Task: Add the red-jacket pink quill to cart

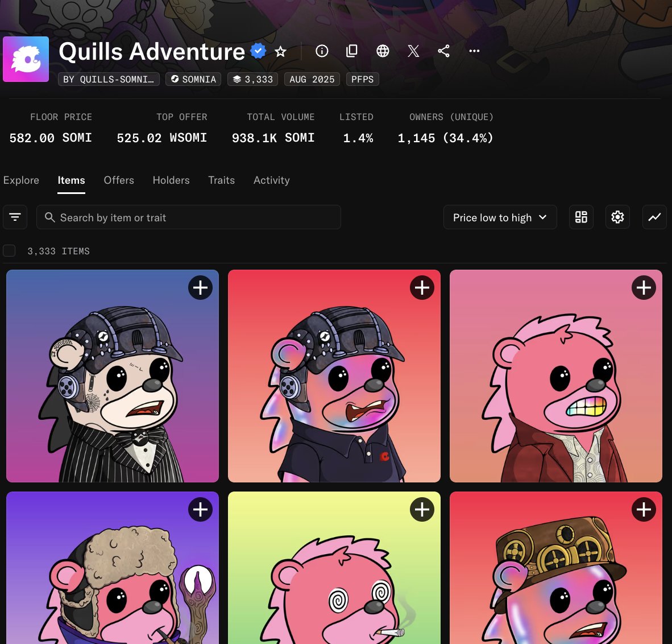Action: (x=644, y=288)
